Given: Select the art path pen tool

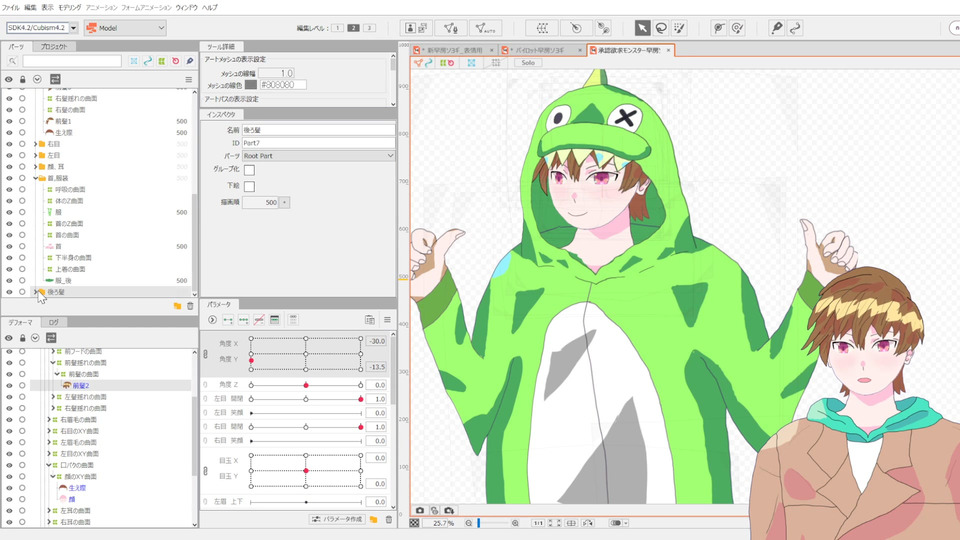Looking at the screenshot, I should pos(776,28).
